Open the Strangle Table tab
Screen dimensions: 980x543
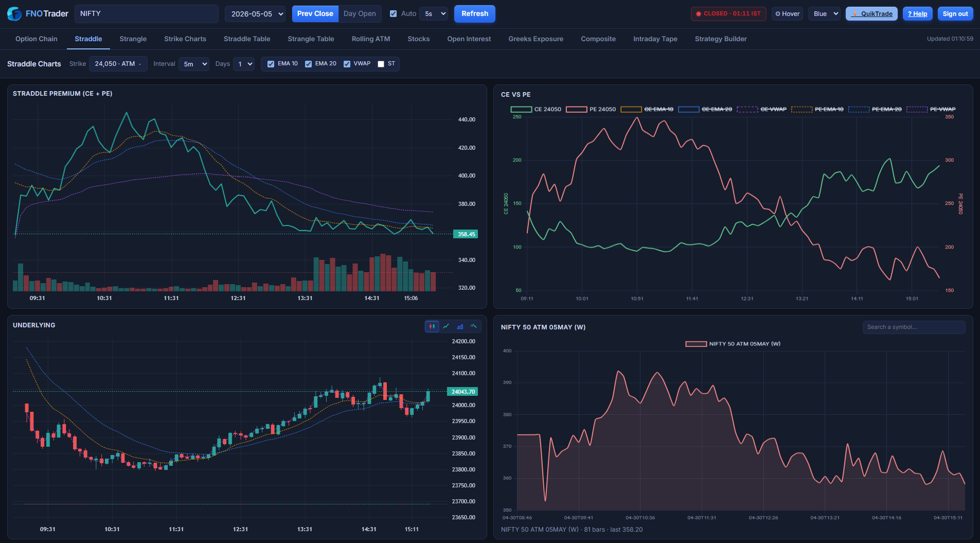[311, 39]
